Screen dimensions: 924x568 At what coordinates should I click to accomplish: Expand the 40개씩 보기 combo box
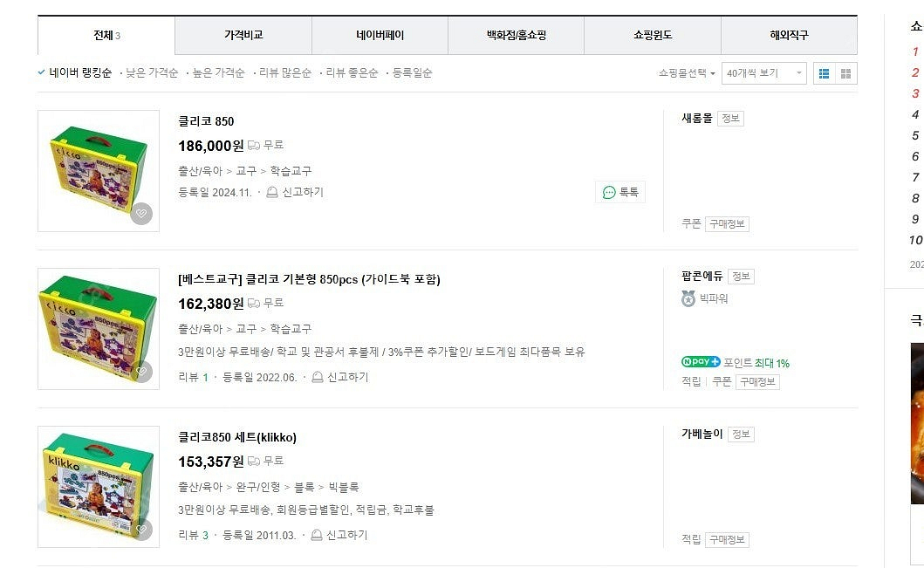[x=764, y=73]
